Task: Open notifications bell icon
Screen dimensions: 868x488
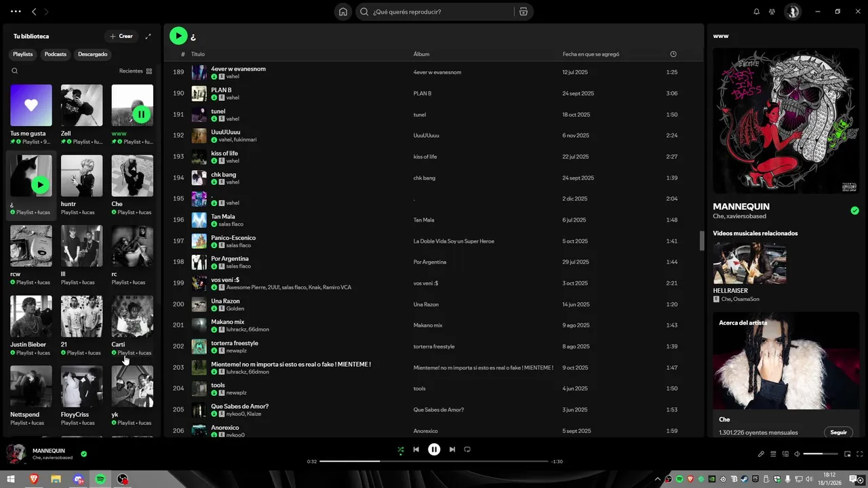Action: point(757,12)
